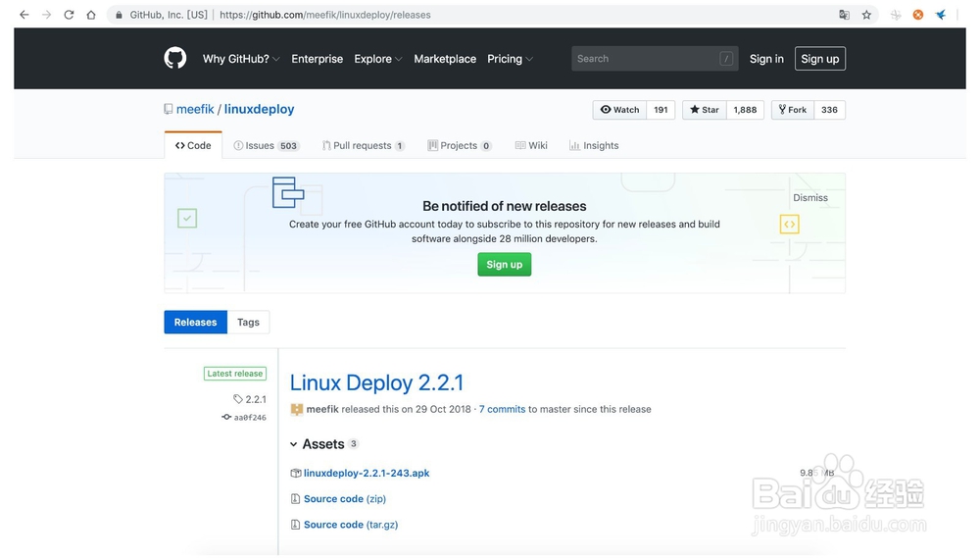
Task: Reload the page with the refresh icon
Action: [69, 15]
